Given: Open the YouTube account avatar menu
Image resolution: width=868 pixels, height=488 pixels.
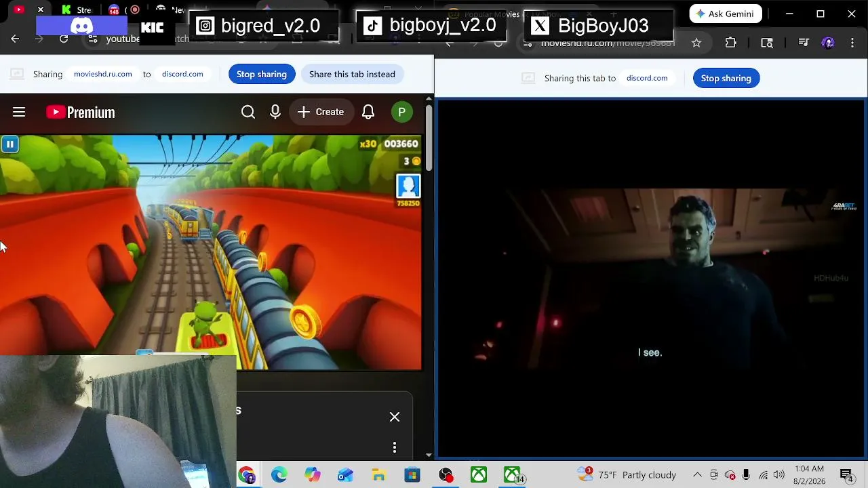Looking at the screenshot, I should 402,113.
